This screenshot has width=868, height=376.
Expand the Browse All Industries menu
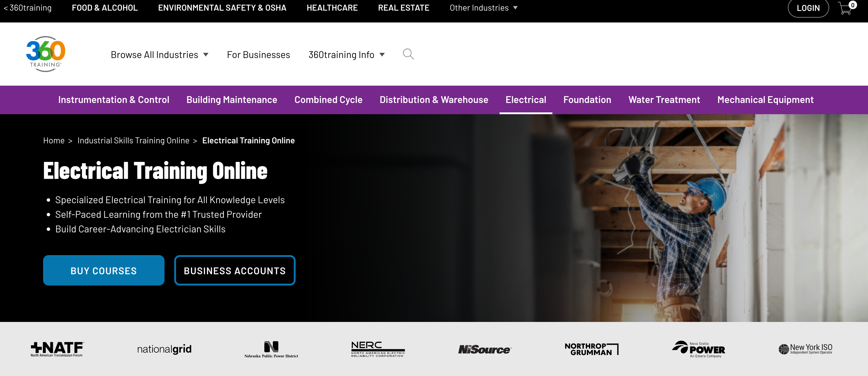pyautogui.click(x=159, y=55)
